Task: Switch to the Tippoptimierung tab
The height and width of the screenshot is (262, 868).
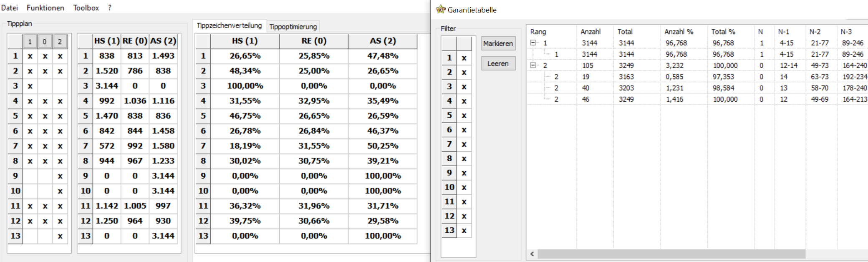Action: point(293,27)
